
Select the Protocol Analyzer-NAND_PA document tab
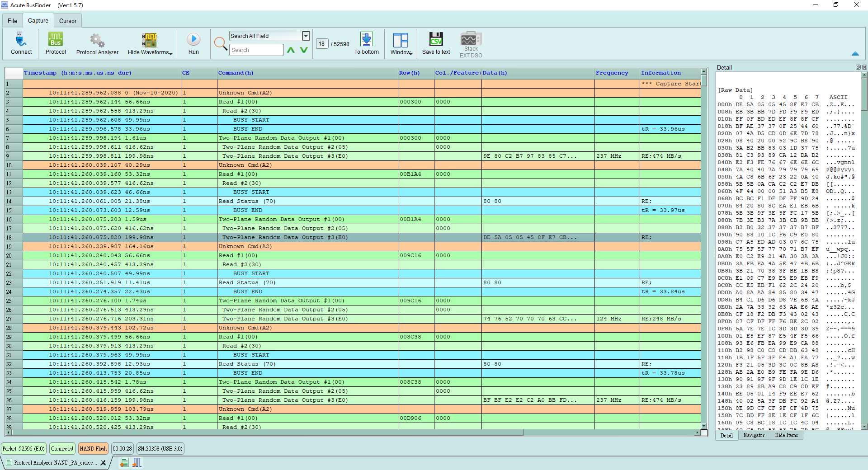coord(55,463)
